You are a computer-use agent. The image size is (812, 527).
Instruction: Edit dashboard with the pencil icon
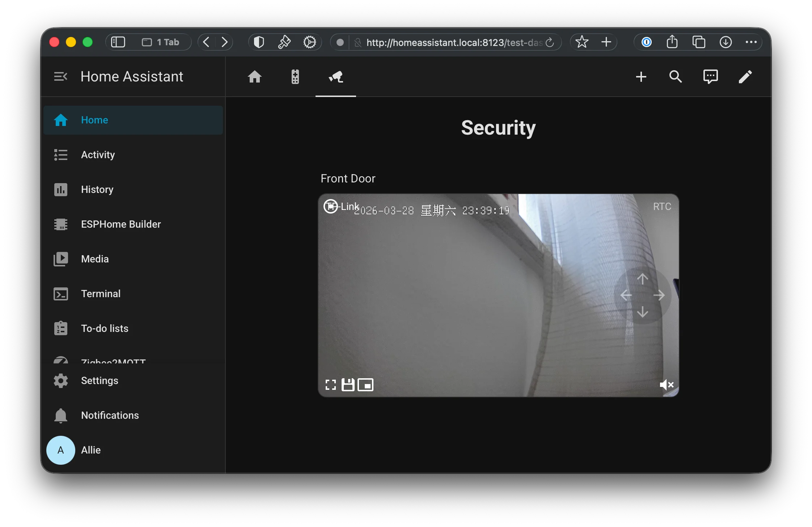coord(745,77)
